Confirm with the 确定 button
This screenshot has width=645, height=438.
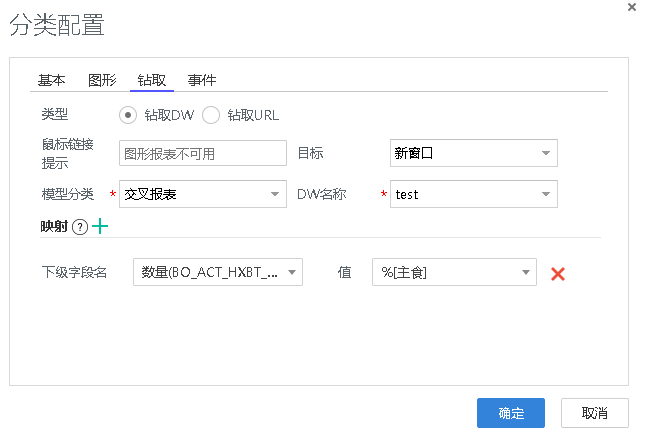(511, 413)
